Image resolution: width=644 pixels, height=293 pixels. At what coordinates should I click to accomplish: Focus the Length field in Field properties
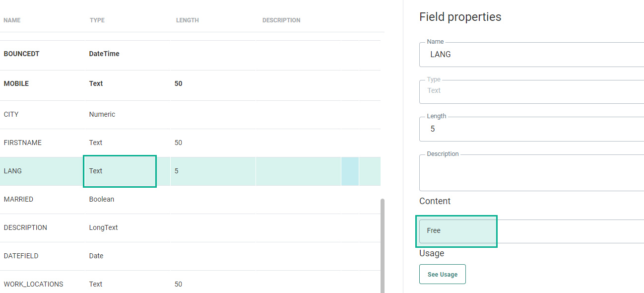[x=531, y=129]
